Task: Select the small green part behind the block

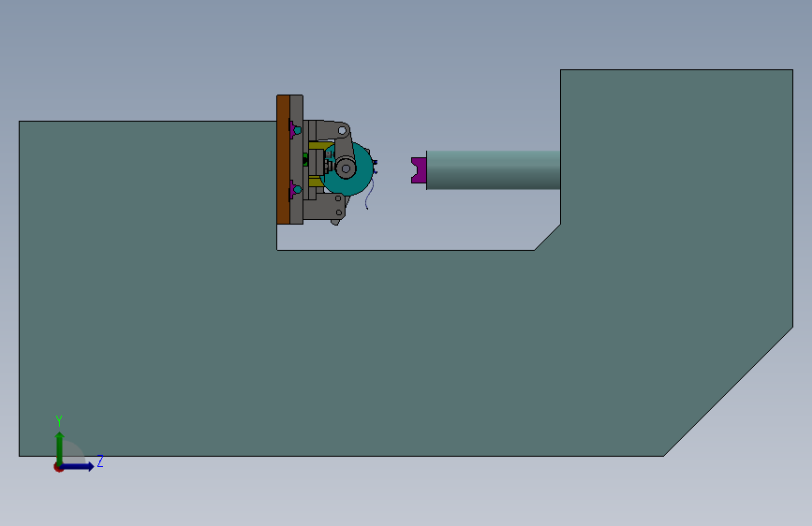Action: pyautogui.click(x=305, y=159)
